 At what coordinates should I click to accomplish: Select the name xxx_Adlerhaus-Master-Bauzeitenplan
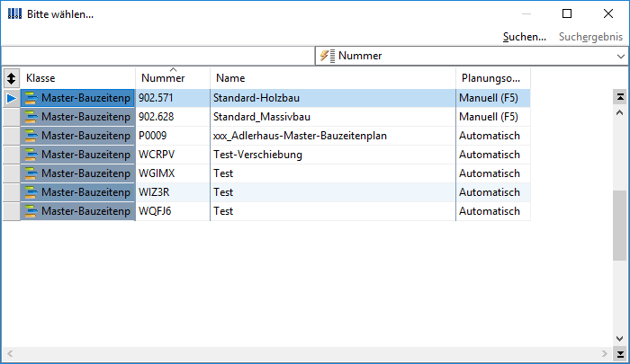[x=300, y=136]
